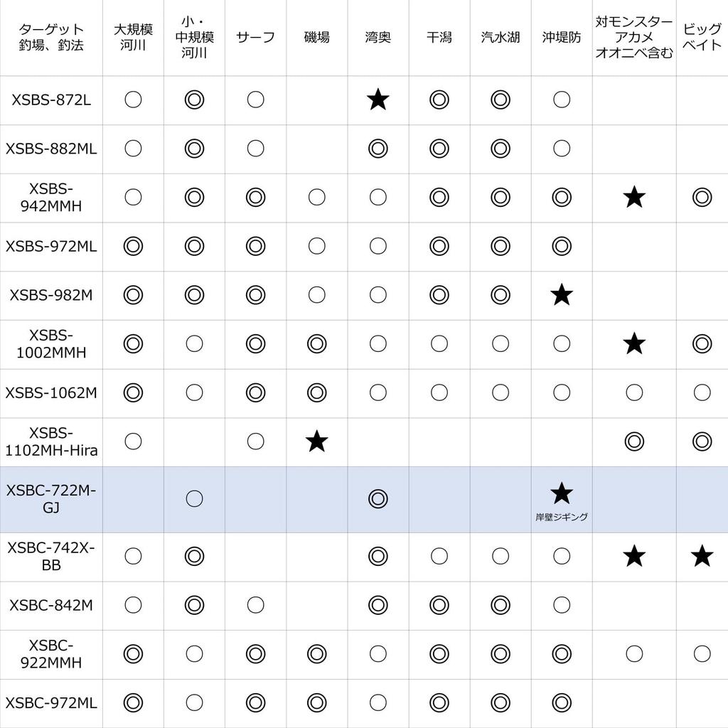The width and height of the screenshot is (728, 728).
Task: Click the star above the 岸壁ジギング label
Action: (x=562, y=492)
